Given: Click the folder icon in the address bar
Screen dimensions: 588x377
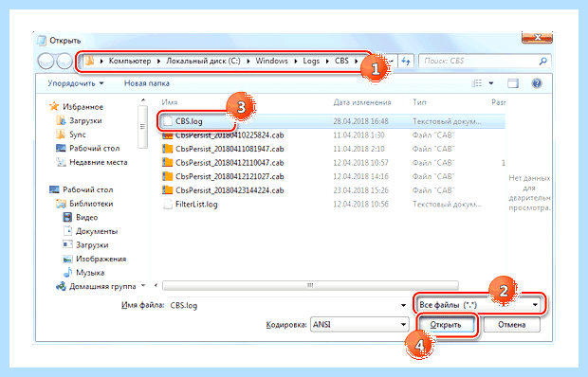Looking at the screenshot, I should point(89,61).
